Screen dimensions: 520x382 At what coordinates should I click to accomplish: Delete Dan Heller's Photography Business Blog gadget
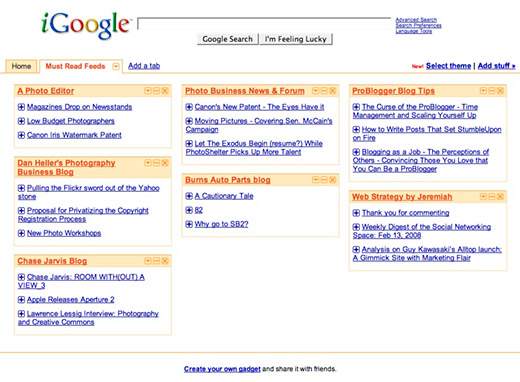point(165,163)
